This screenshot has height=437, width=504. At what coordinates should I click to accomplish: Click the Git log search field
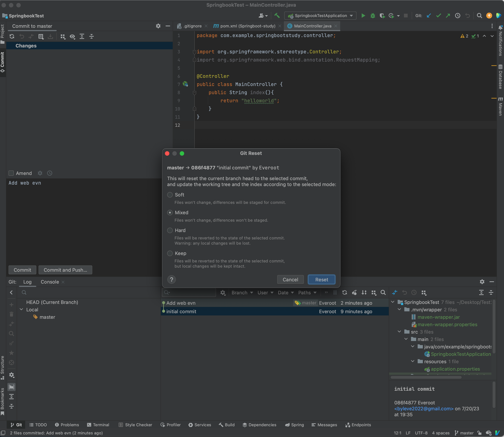click(189, 292)
